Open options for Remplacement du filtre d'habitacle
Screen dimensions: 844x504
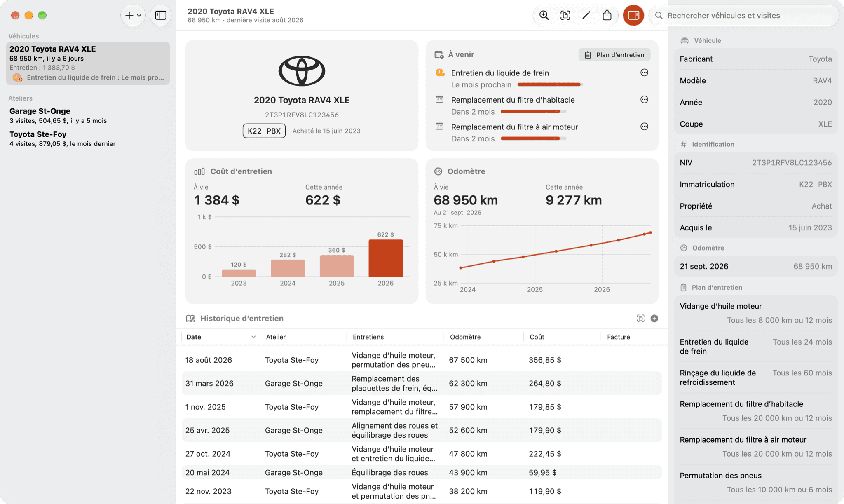(644, 100)
